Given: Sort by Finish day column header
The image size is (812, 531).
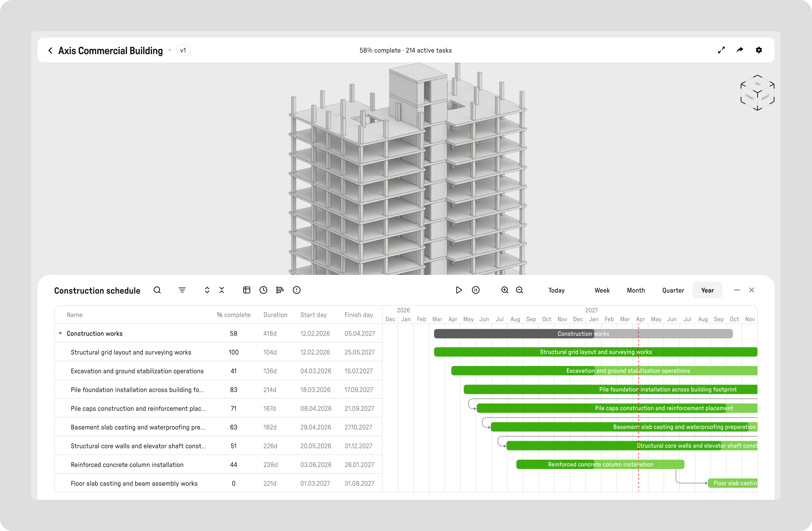Looking at the screenshot, I should [x=359, y=315].
